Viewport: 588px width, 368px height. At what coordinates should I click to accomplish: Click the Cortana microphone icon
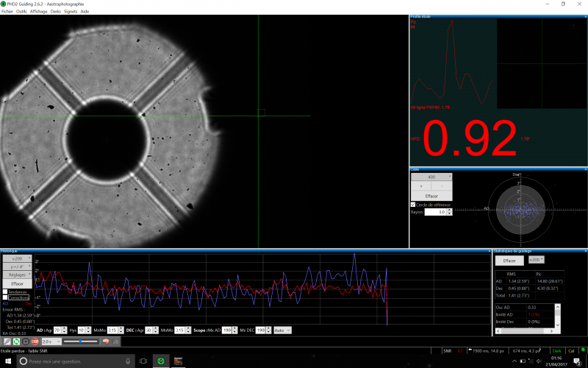point(128,361)
